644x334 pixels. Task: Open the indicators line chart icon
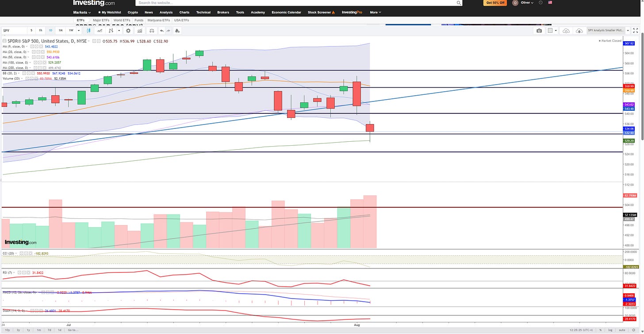[100, 31]
